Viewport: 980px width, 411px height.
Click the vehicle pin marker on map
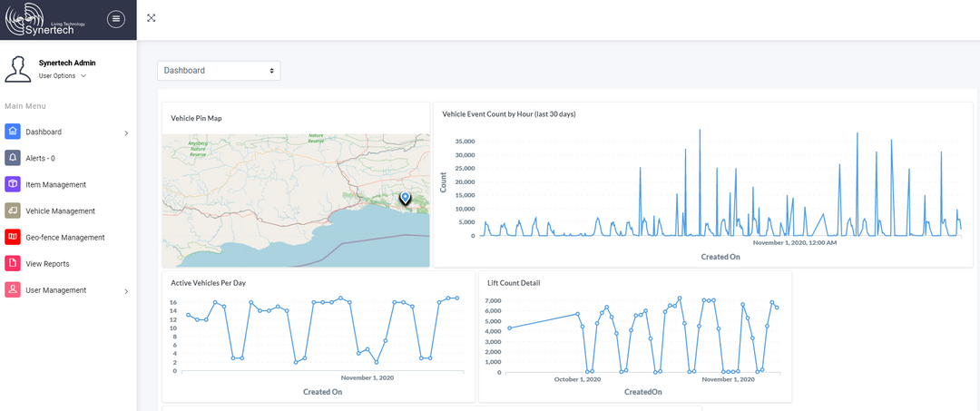405,197
